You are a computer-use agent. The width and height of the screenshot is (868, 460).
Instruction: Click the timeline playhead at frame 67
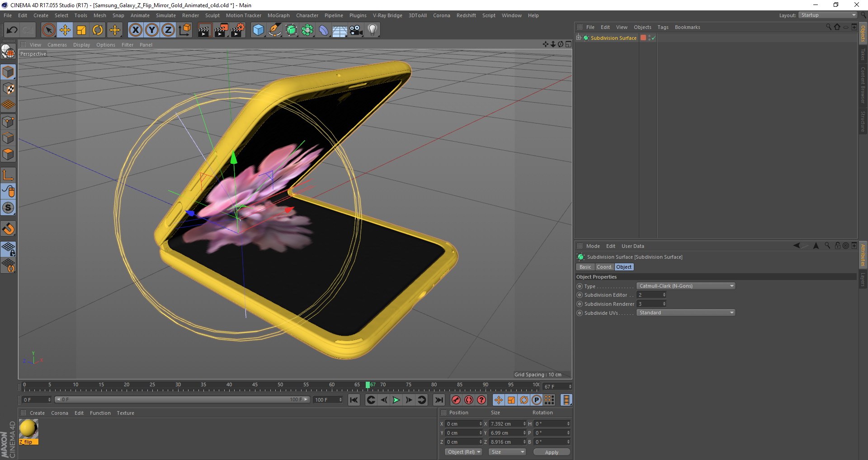click(x=368, y=385)
